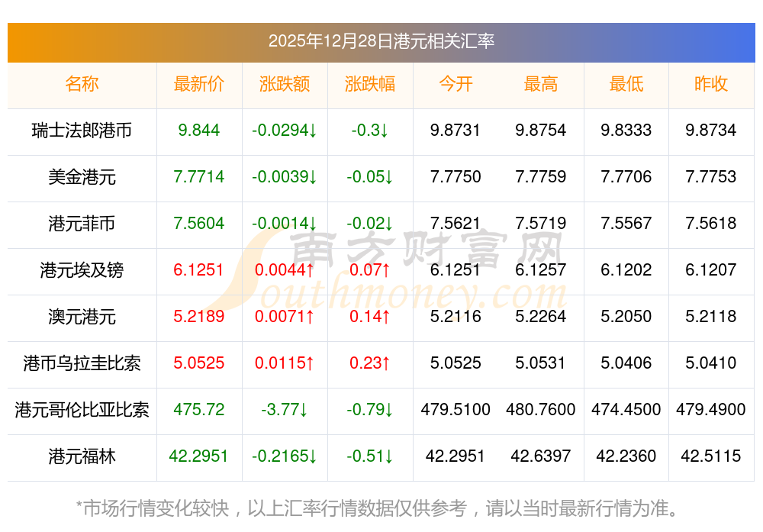Click change amount -0.0039↓
Screen dimensions: 763x532
pyautogui.click(x=284, y=176)
